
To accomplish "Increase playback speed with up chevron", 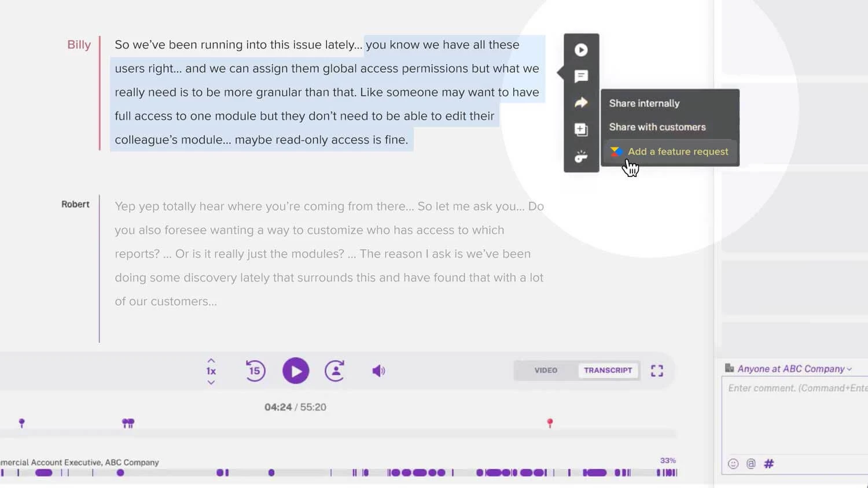I will (x=211, y=360).
